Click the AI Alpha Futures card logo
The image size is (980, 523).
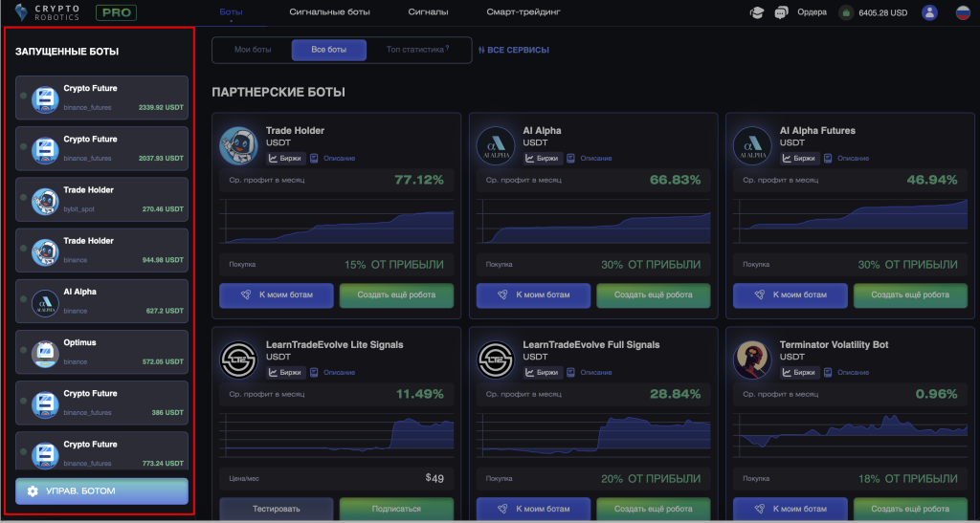click(752, 145)
